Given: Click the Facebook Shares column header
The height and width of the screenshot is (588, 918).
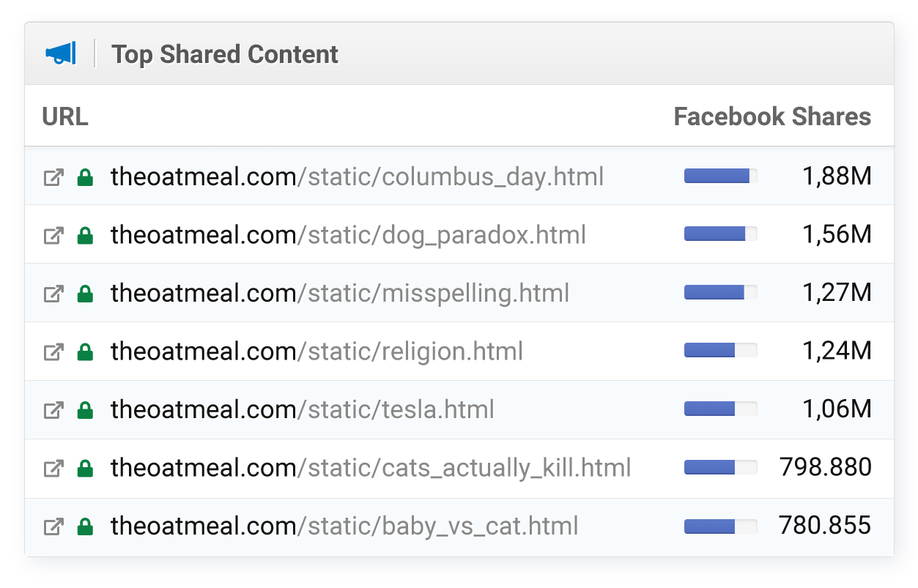Looking at the screenshot, I should pyautogui.click(x=772, y=116).
